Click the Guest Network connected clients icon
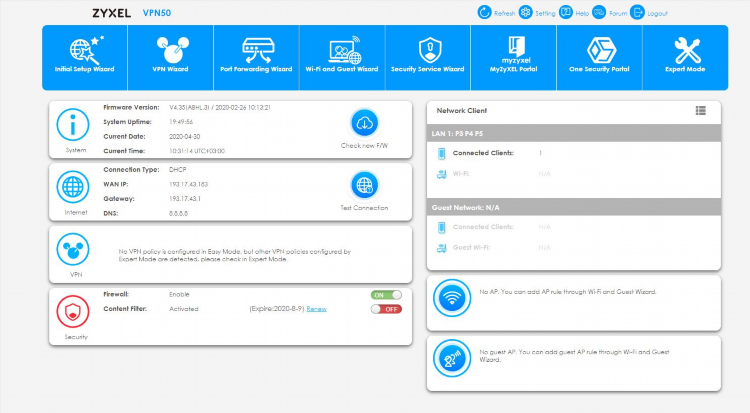 click(x=441, y=227)
